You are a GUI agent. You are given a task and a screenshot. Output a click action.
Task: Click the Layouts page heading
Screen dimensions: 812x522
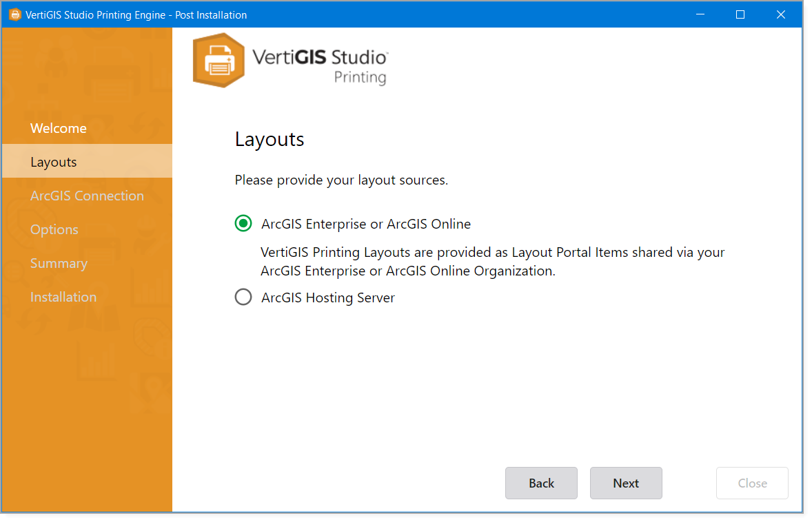click(x=270, y=139)
